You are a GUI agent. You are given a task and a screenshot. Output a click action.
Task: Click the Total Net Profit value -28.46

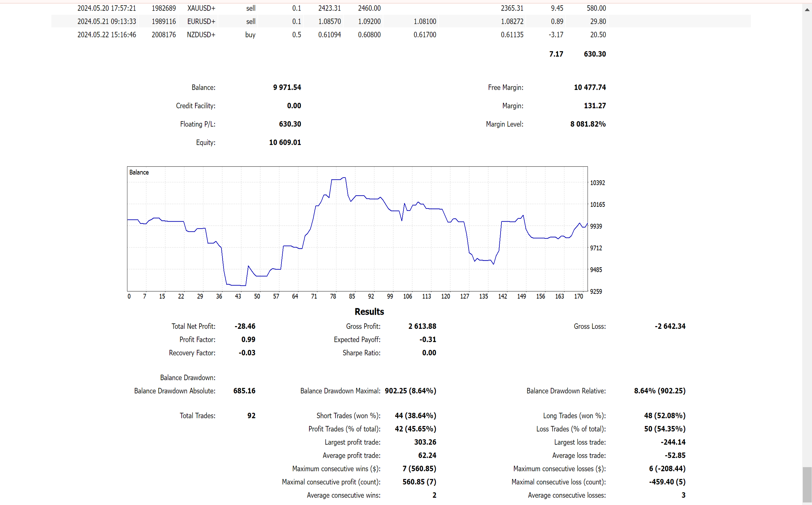(245, 326)
